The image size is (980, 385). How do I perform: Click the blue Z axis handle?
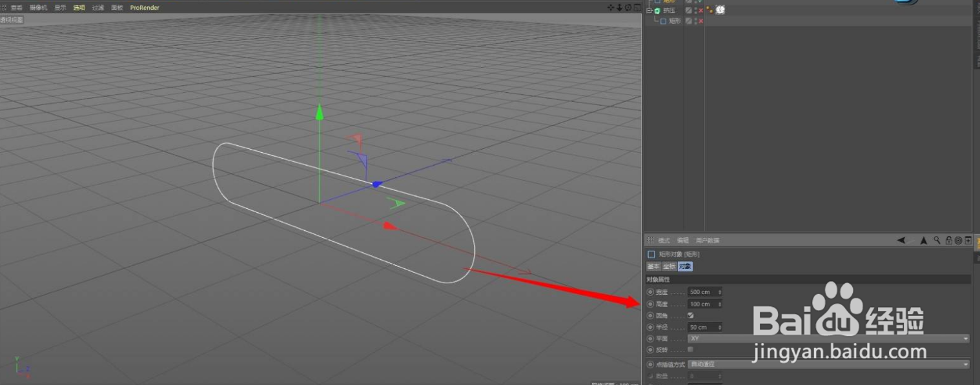[x=377, y=184]
